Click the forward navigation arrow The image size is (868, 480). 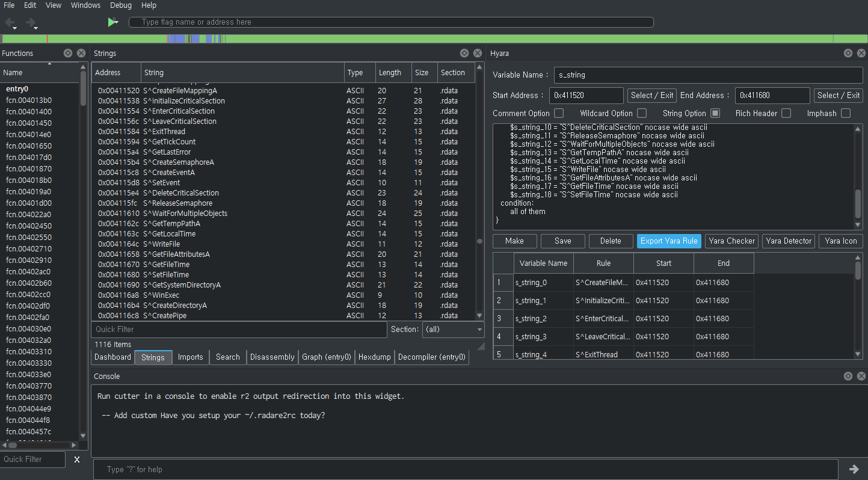[30, 23]
